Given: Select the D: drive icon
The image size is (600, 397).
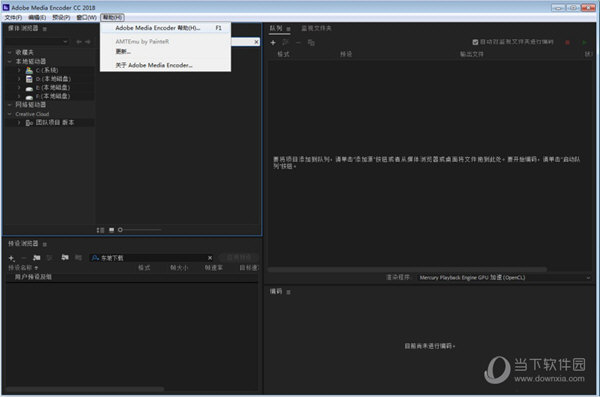Looking at the screenshot, I should 29,79.
